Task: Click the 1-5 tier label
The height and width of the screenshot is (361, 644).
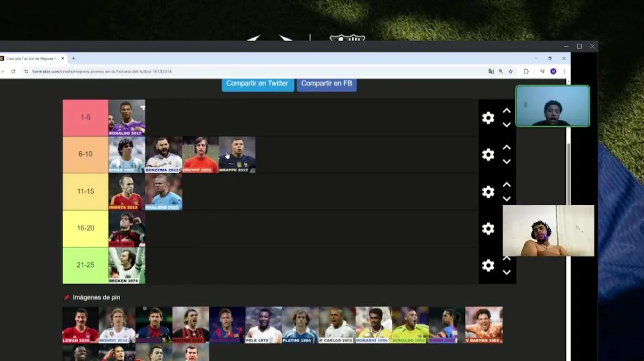Action: pyautogui.click(x=85, y=118)
